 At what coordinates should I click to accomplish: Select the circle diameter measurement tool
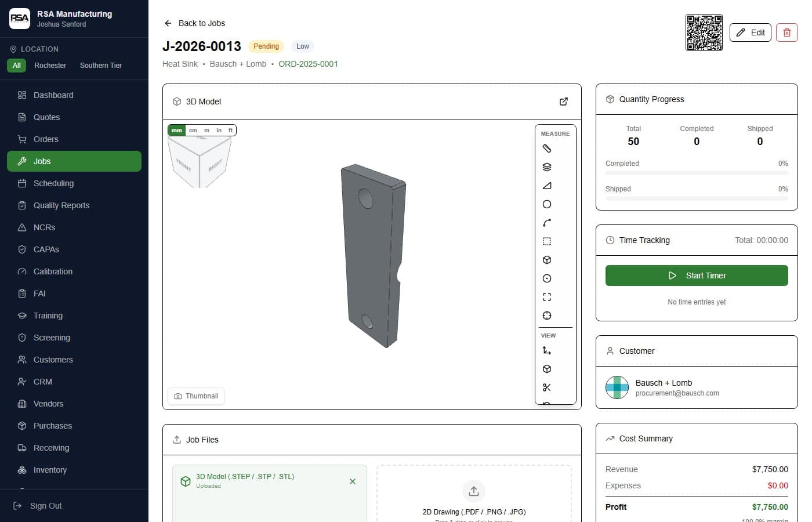point(546,204)
